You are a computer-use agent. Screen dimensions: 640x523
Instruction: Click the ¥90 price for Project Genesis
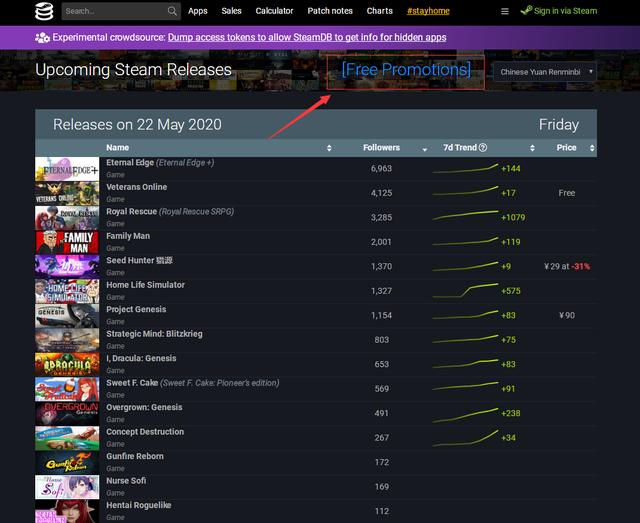pos(567,316)
